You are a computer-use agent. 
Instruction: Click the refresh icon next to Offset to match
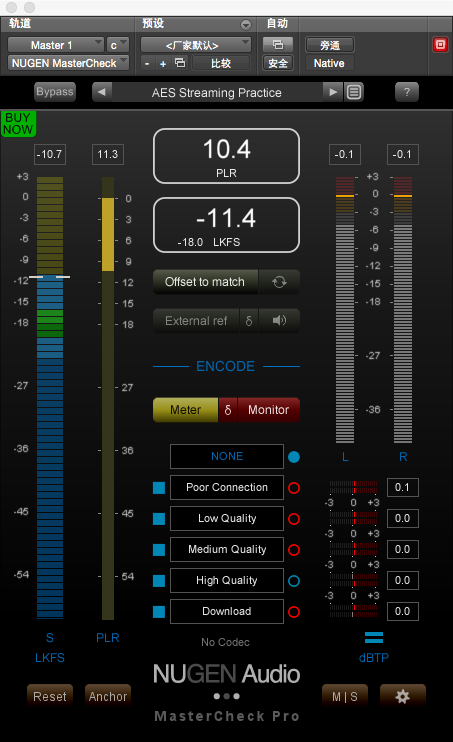pyautogui.click(x=279, y=282)
